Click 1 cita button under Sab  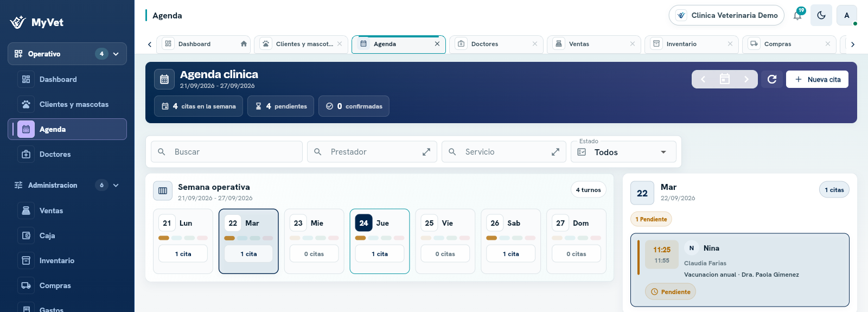[x=511, y=254]
